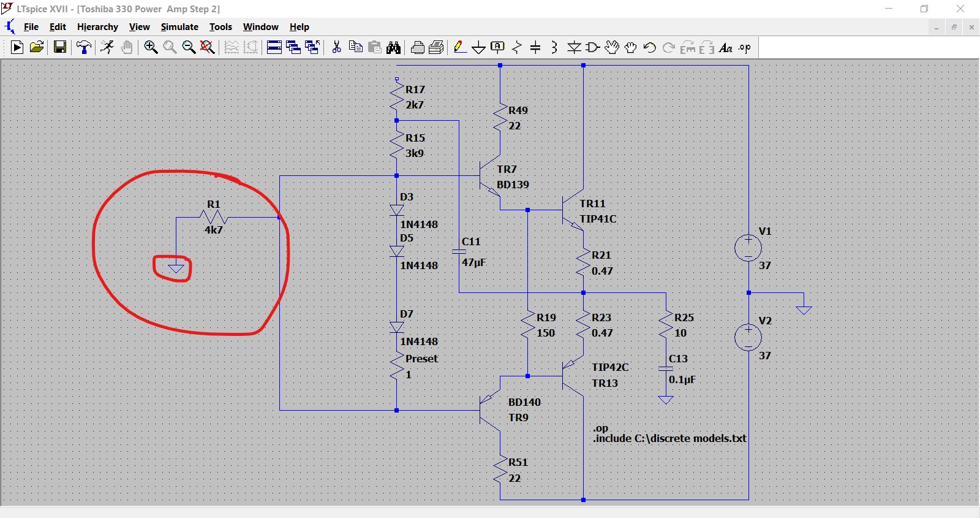Select the Diode placement tool
This screenshot has width=980, height=518.
point(574,47)
